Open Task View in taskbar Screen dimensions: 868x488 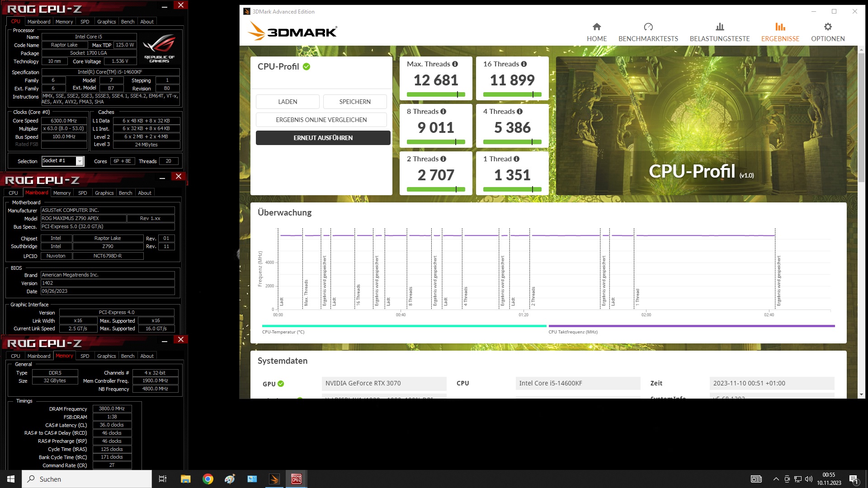pos(163,479)
